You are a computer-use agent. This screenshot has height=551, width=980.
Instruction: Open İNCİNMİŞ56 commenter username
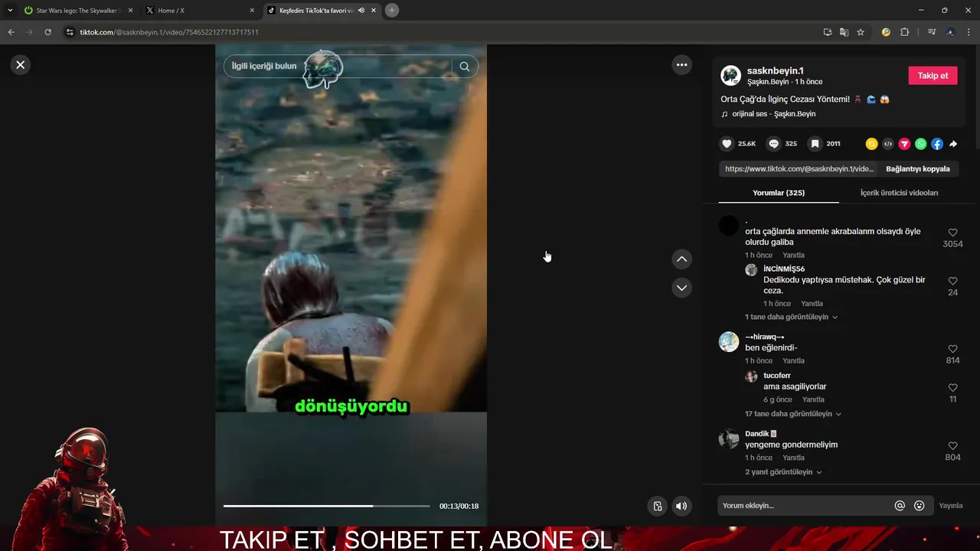784,269
